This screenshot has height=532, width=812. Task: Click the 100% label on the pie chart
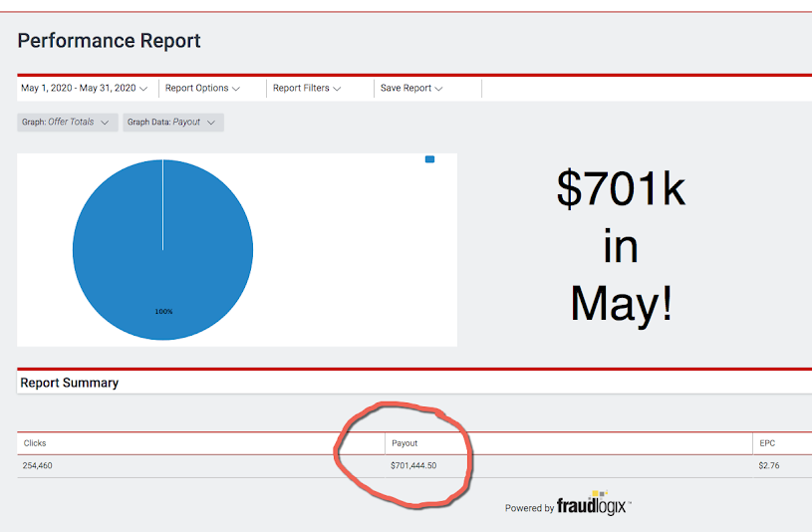click(163, 311)
